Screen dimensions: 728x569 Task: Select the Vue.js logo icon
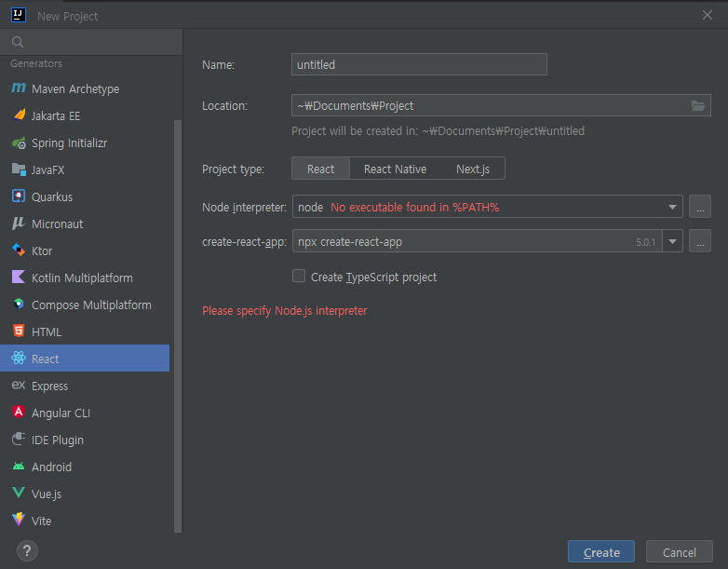pyautogui.click(x=19, y=493)
